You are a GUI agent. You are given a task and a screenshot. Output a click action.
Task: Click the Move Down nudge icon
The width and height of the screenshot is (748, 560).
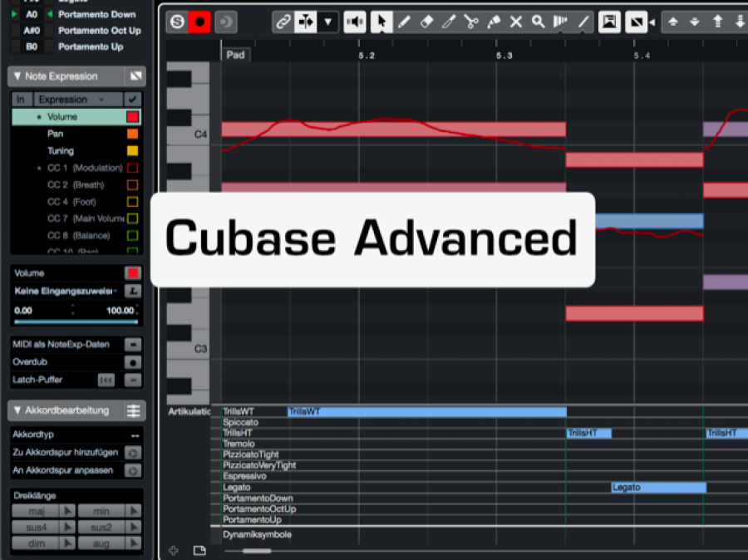coord(695,22)
